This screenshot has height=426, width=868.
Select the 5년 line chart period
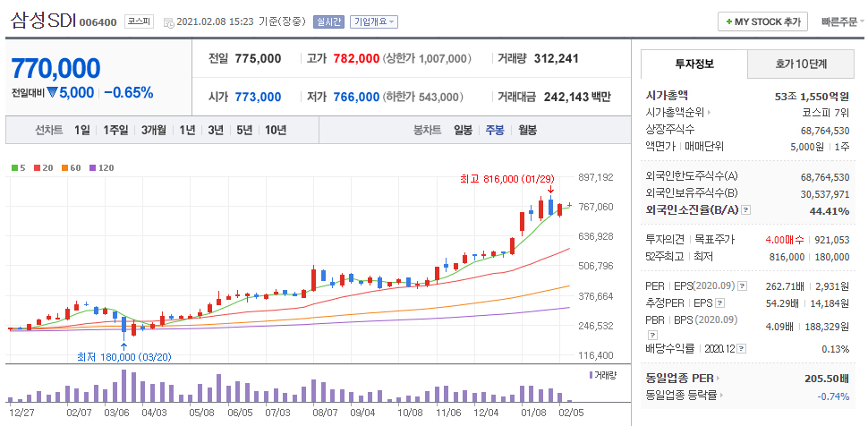click(244, 130)
